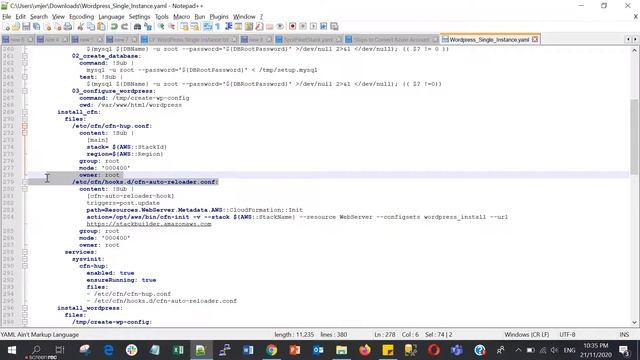Close the Wordpress_Single_Instance.yaml tab
Image resolution: width=640 pixels, height=360 pixels.
pyautogui.click(x=535, y=40)
